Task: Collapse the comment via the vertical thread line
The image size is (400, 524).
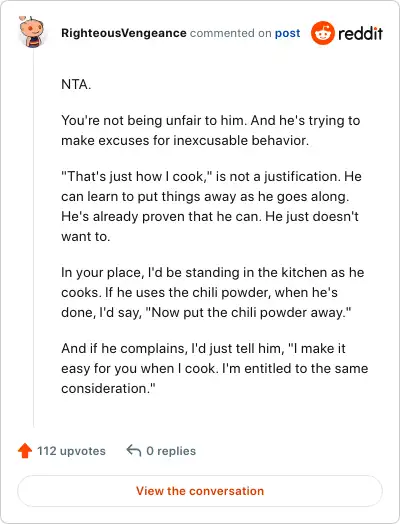Action: (x=33, y=238)
